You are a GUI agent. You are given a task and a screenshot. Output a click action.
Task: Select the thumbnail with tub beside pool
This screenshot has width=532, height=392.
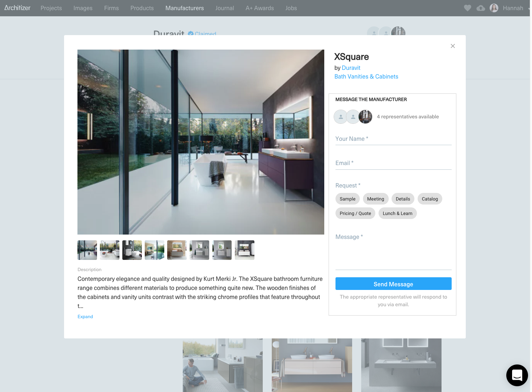(x=155, y=250)
